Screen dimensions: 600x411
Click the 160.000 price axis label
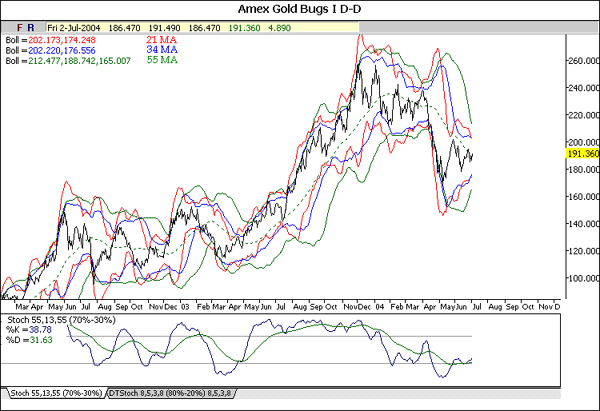[x=584, y=197]
